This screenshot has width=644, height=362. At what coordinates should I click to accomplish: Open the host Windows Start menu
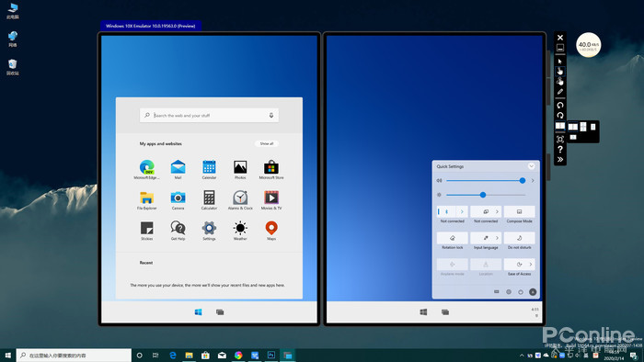pos(7,356)
